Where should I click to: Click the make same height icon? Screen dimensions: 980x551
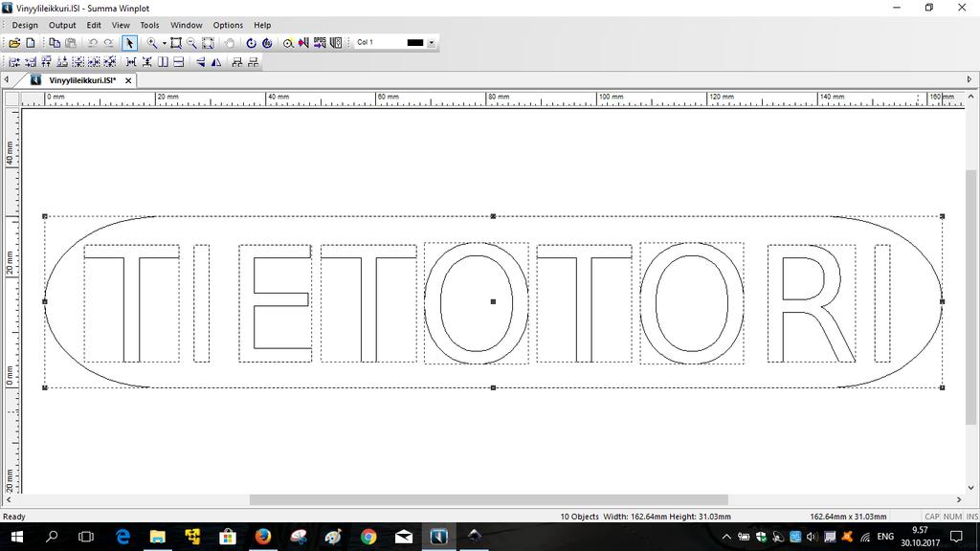pos(179,62)
